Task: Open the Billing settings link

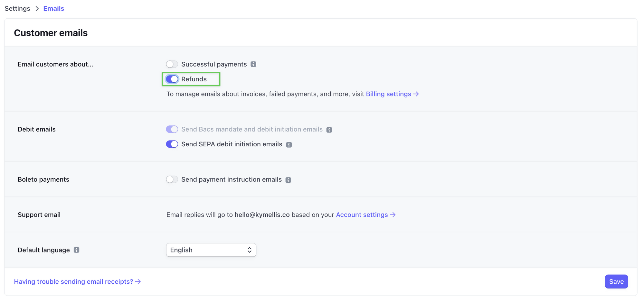Action: tap(392, 94)
